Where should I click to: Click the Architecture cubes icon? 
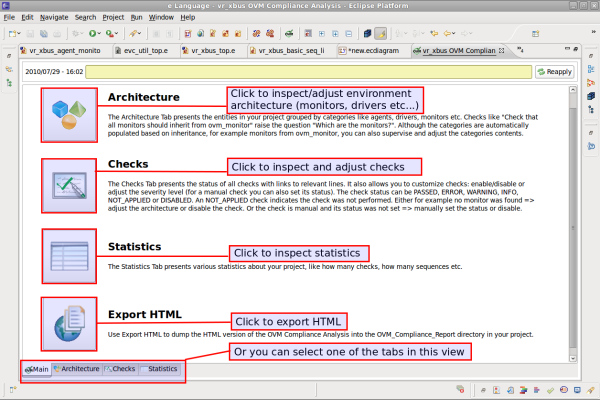tap(69, 115)
